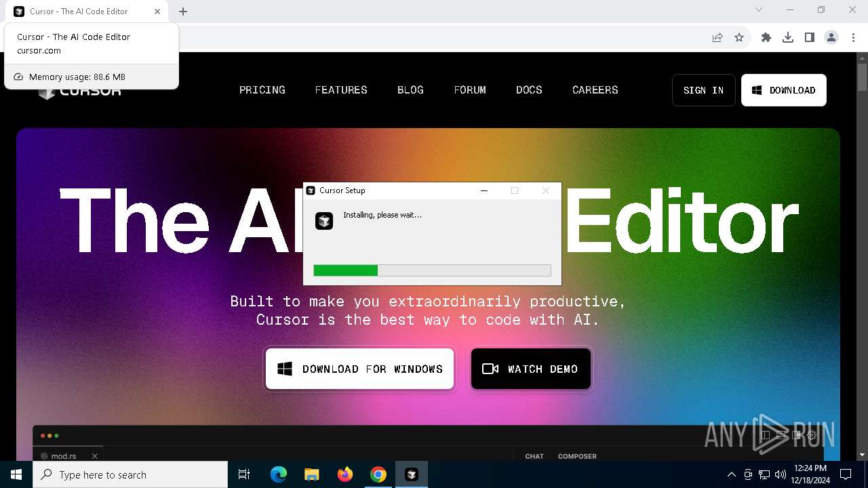Open the FEATURES page

[x=341, y=89]
